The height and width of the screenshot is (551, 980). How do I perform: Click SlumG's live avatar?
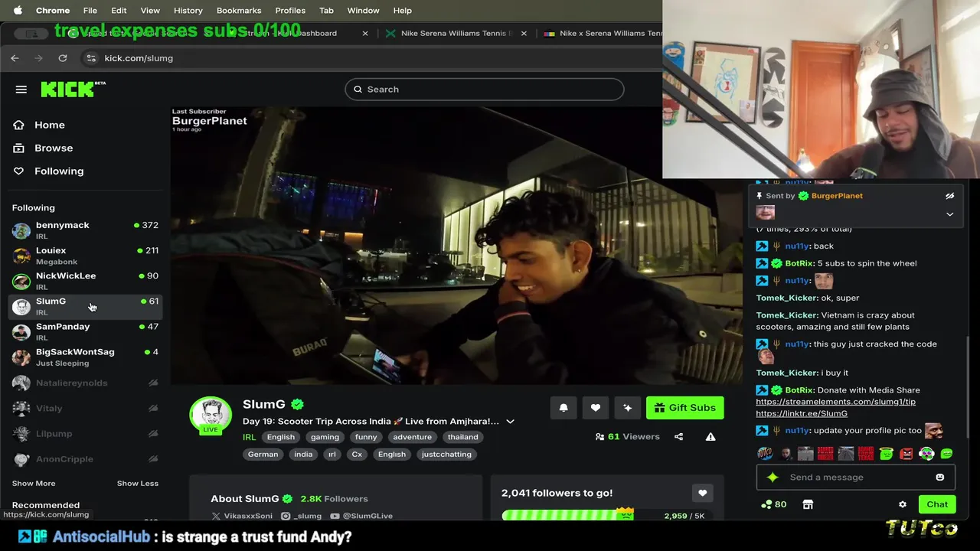coord(211,416)
